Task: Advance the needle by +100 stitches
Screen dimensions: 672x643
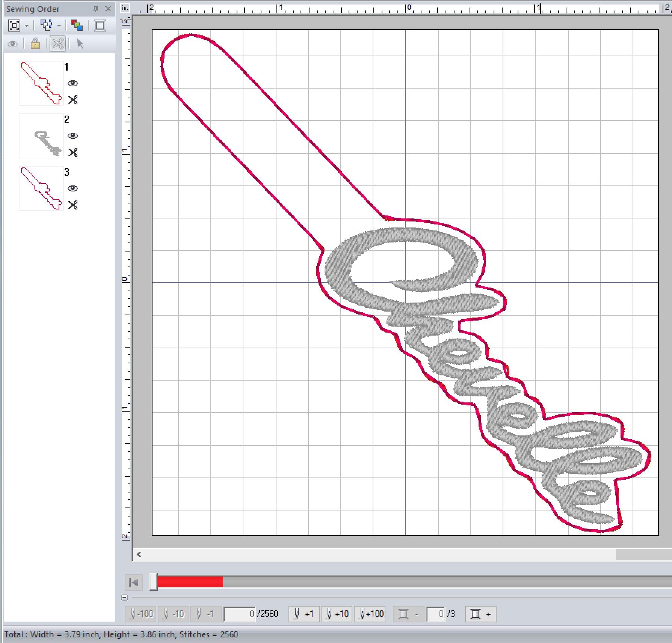Action: tap(370, 614)
